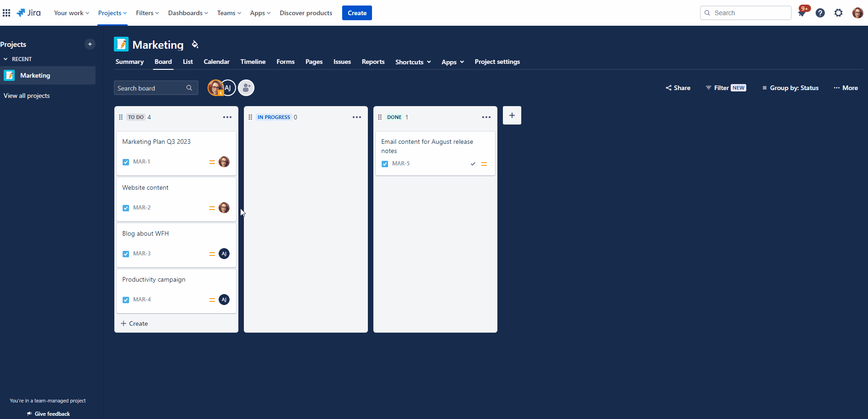Select Marketing project in sidebar
The height and width of the screenshot is (419, 868).
[48, 75]
